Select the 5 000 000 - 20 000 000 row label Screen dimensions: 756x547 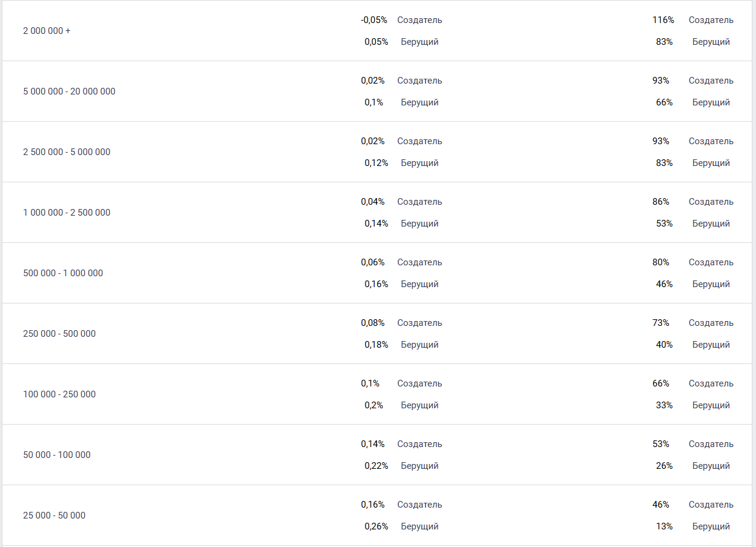point(69,91)
